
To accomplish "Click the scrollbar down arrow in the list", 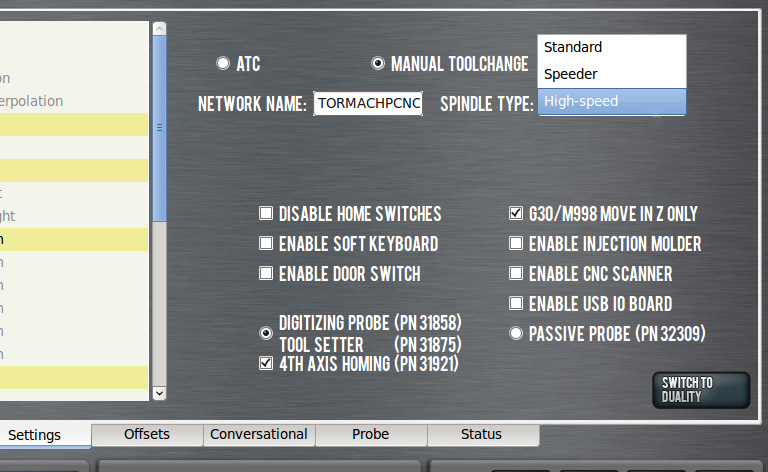I will 158,393.
